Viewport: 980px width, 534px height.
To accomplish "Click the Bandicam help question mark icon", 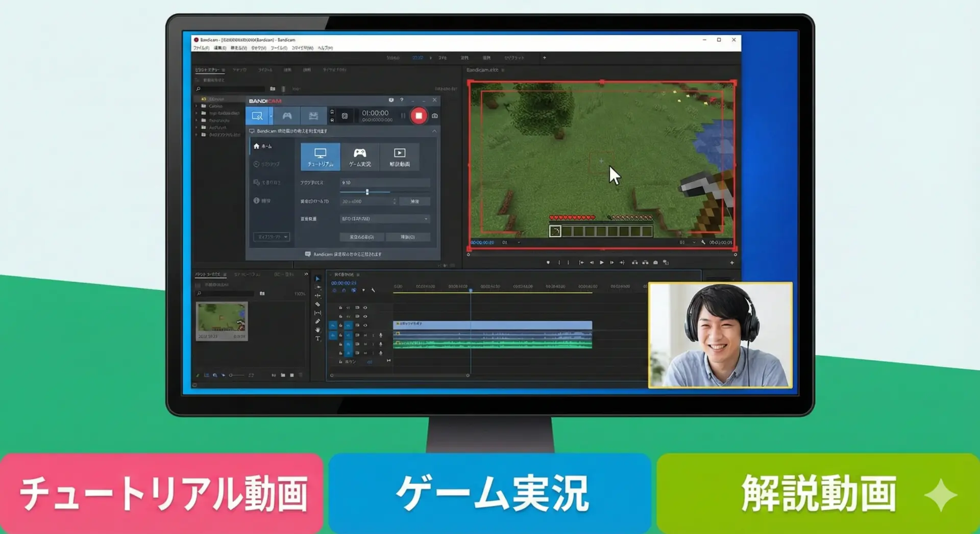I will (x=402, y=100).
